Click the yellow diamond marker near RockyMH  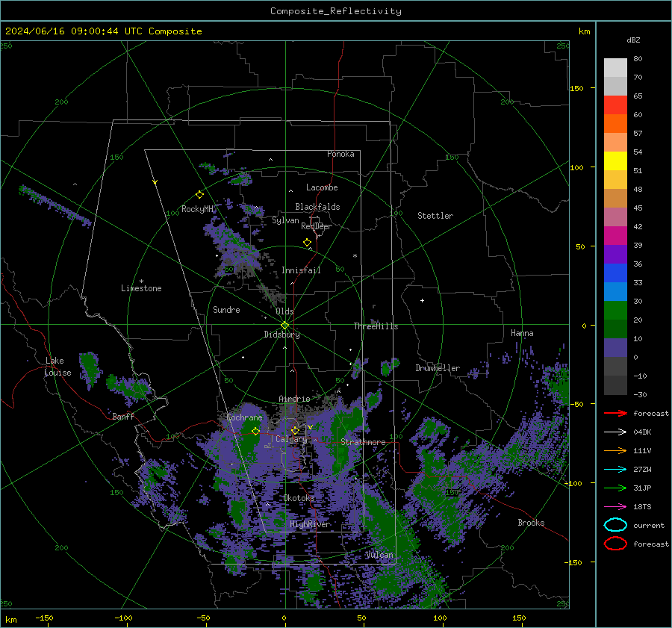click(x=199, y=195)
